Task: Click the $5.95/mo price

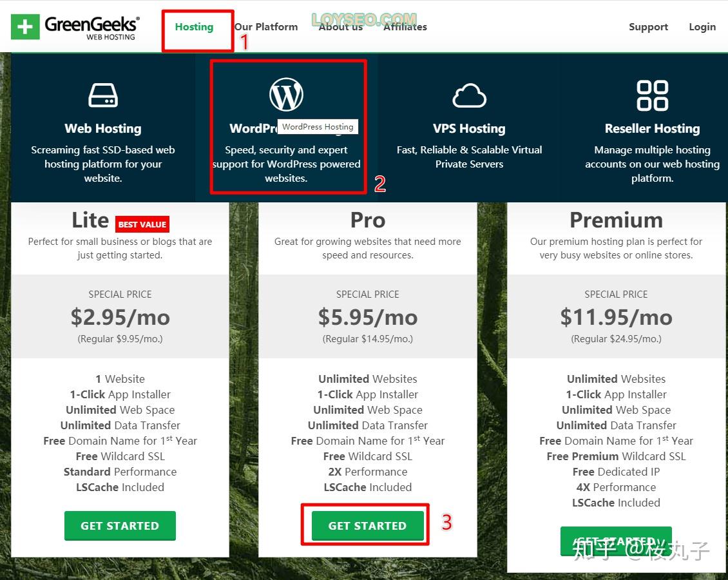Action: click(368, 317)
